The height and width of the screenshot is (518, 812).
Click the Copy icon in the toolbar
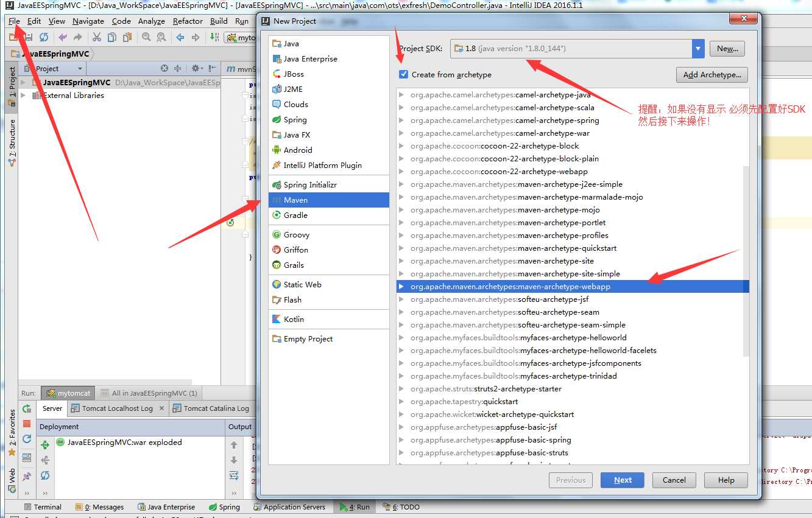(111, 37)
